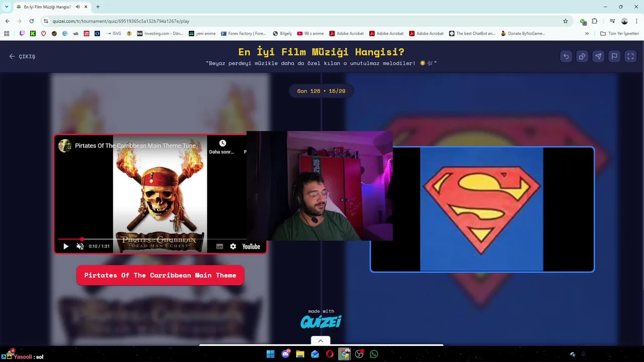Unmute the YouTube player volume
Viewport: 644px width, 362px height.
pyautogui.click(x=80, y=246)
